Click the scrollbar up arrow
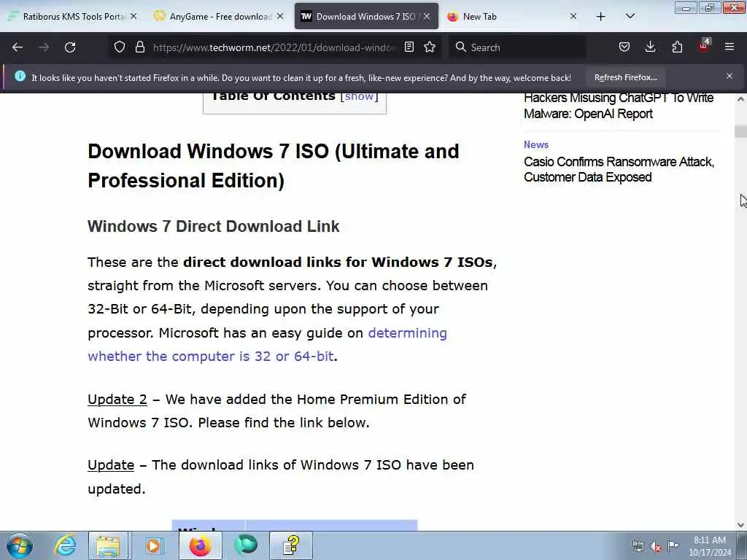 click(x=740, y=99)
